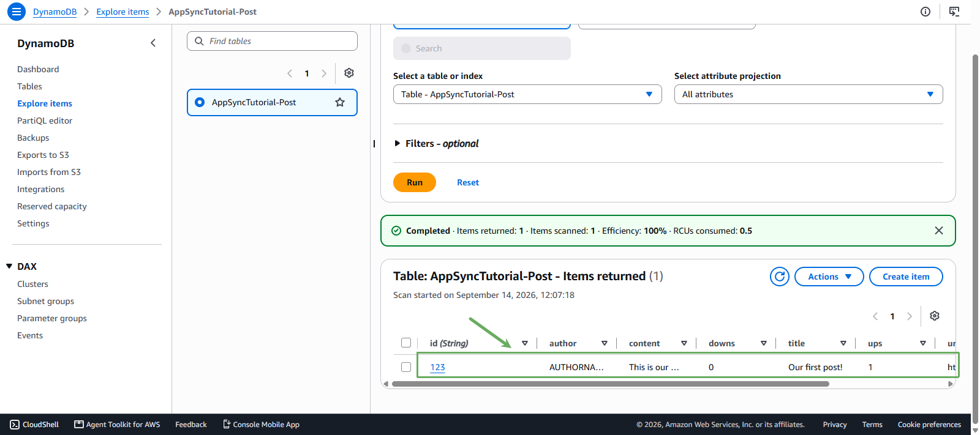
Task: Open the info panel icon in header
Action: tap(925, 12)
